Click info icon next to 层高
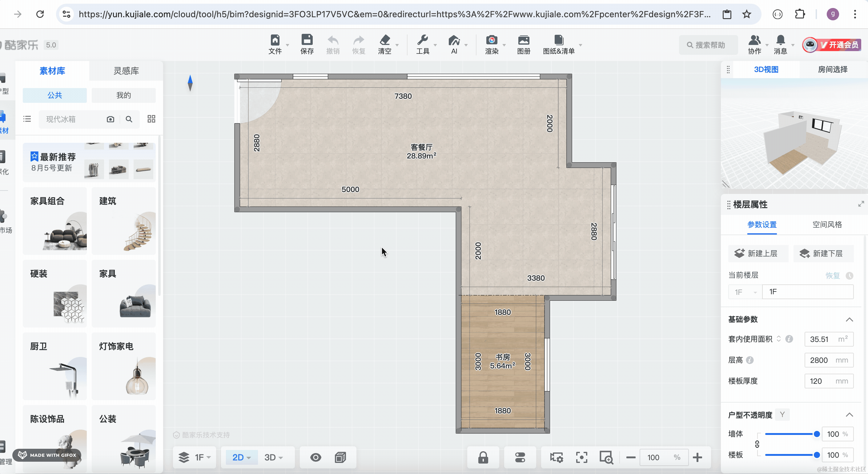Viewport: 868px width, 474px height. pos(749,360)
